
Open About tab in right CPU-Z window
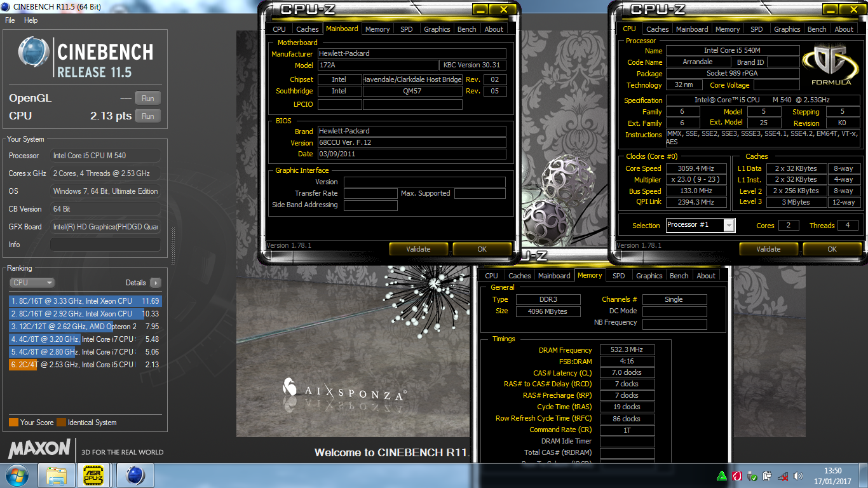coord(844,29)
